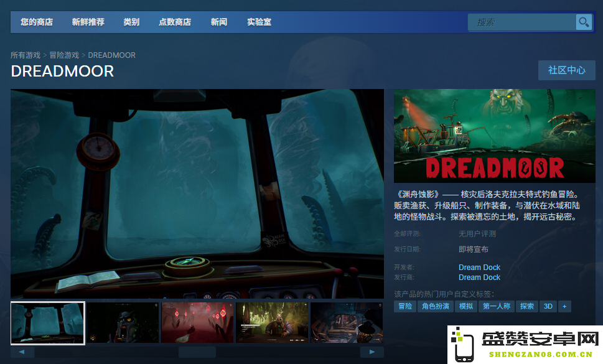Select the merchant character thumbnail
The width and height of the screenshot is (603, 364).
(x=272, y=322)
